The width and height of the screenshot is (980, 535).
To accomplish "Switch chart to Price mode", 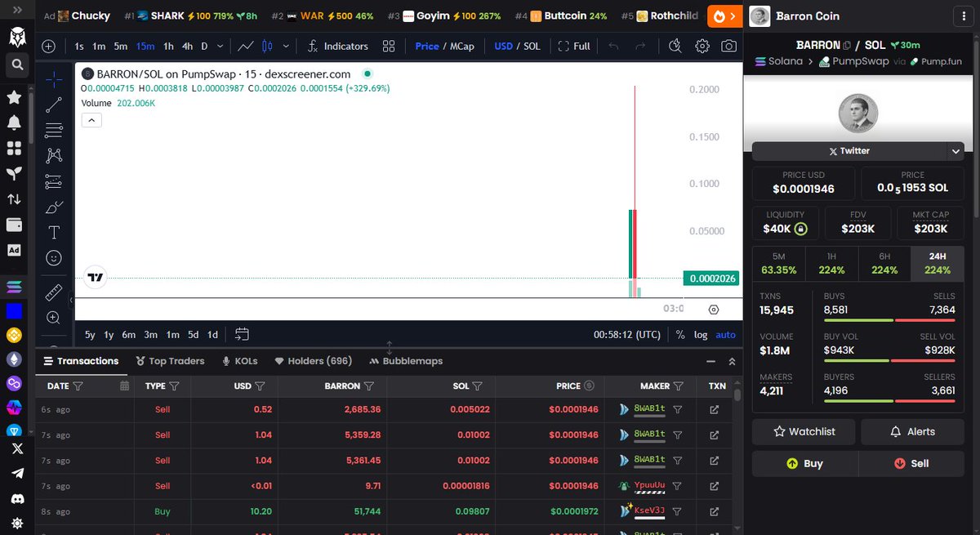I will [x=427, y=47].
